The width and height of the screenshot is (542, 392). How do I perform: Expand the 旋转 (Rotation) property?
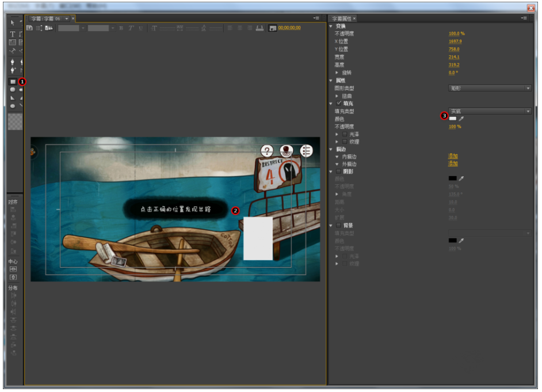pos(337,73)
